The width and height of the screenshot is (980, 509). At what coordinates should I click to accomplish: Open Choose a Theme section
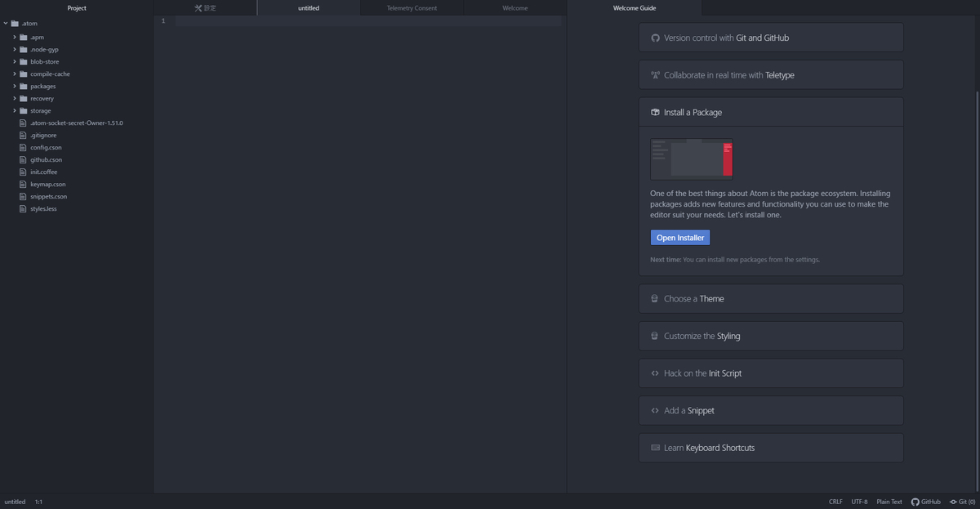click(x=771, y=298)
